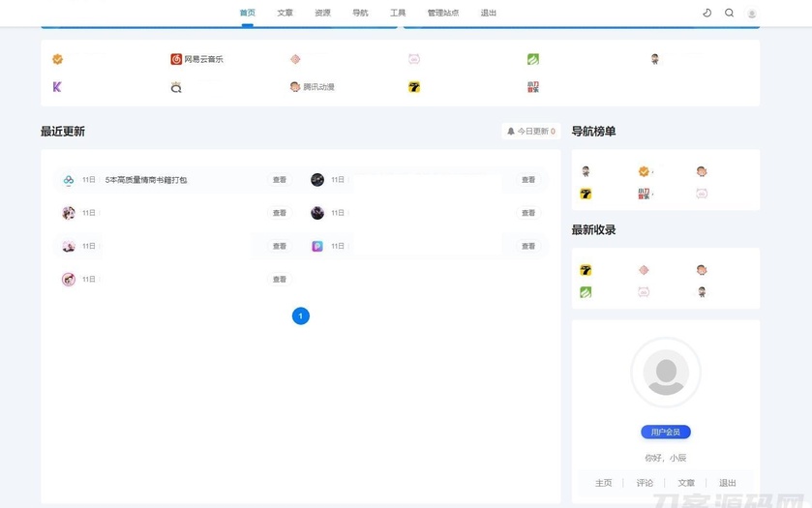Open the 腾讯动漫 site link

pos(312,87)
